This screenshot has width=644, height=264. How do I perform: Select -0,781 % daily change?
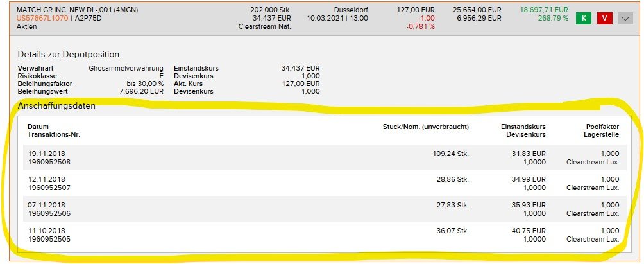tap(421, 26)
